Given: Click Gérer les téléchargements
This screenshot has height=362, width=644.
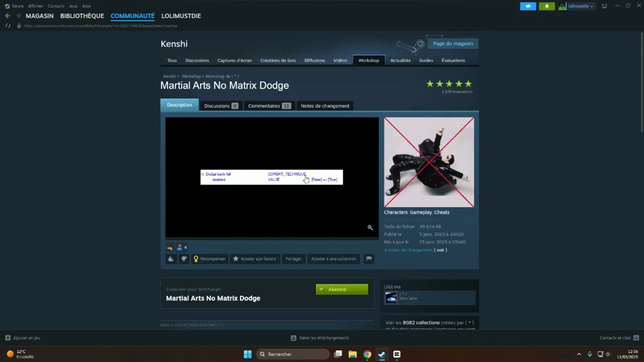Looking at the screenshot, I should pos(320,338).
